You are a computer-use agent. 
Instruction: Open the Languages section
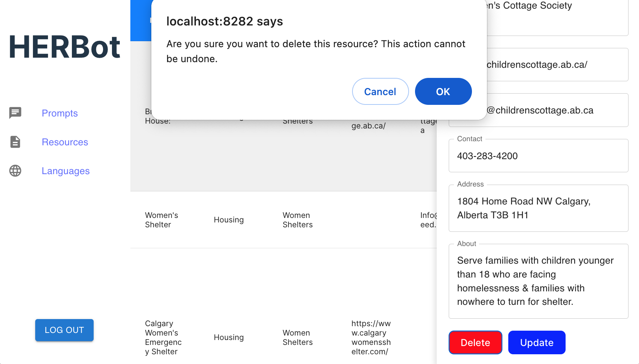point(66,171)
